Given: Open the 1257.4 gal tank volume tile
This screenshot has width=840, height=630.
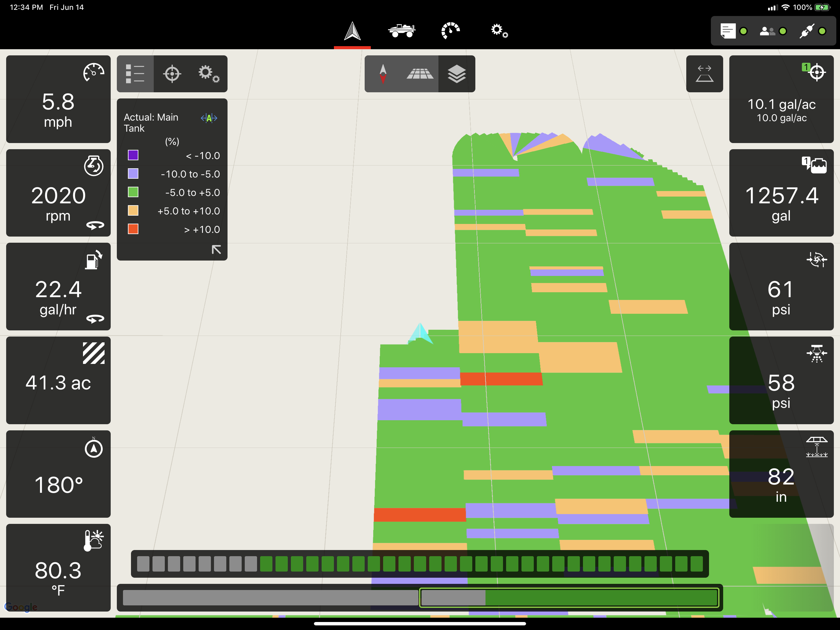Looking at the screenshot, I should coord(781,193).
